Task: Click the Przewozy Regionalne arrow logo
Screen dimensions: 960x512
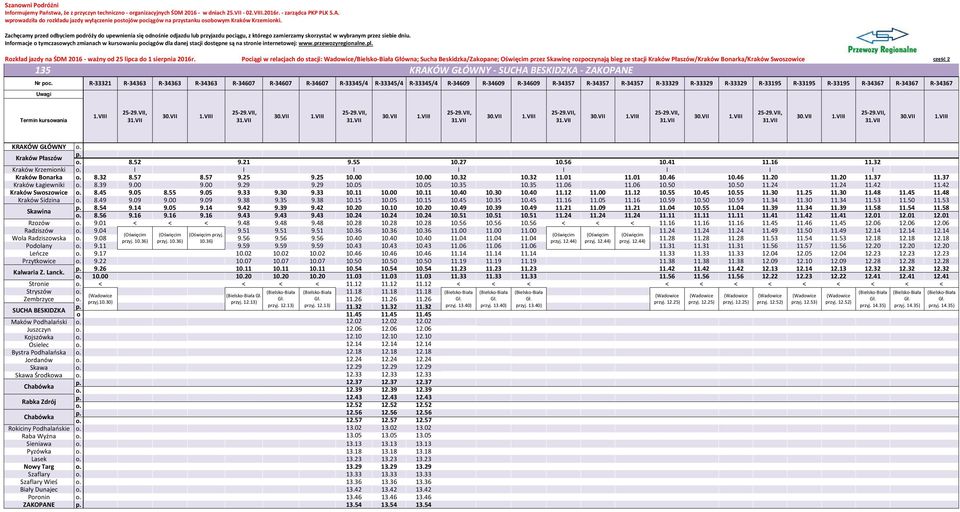Action: [882, 36]
